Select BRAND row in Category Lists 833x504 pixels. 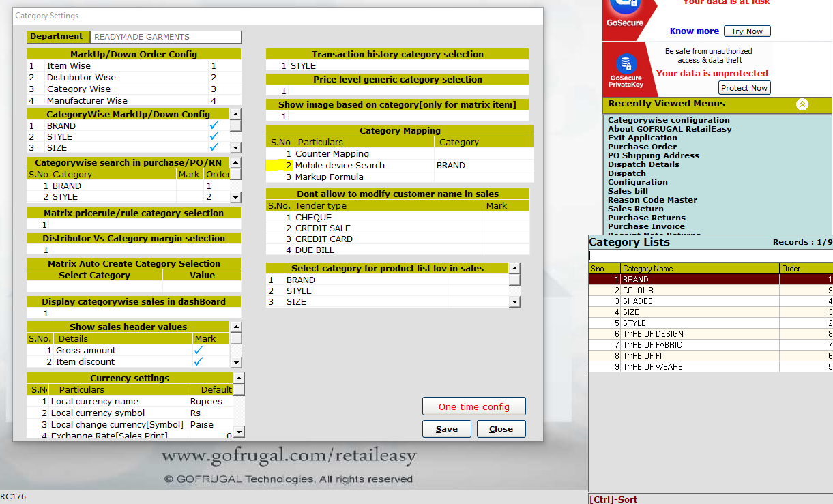(x=710, y=279)
